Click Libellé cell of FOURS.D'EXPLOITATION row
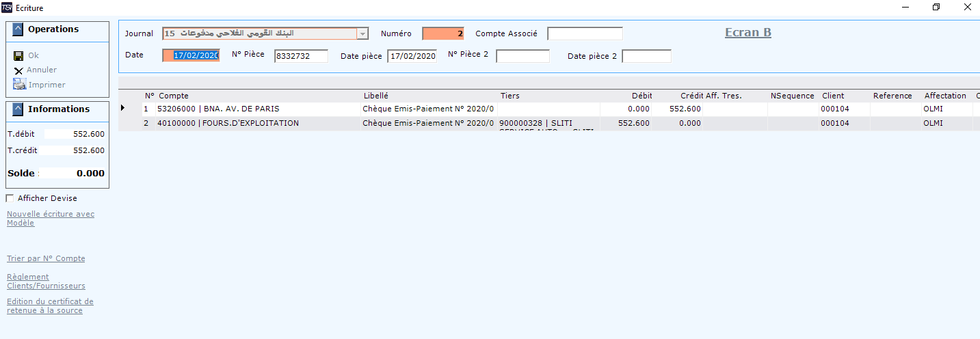The image size is (980, 339). click(428, 124)
